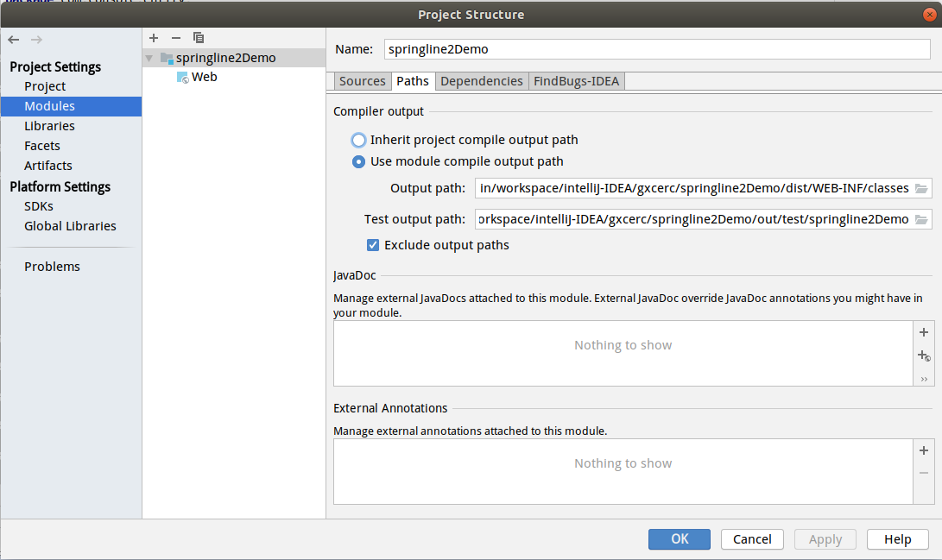
Task: Add a JavaDoc path with plus icon
Action: coord(923,332)
